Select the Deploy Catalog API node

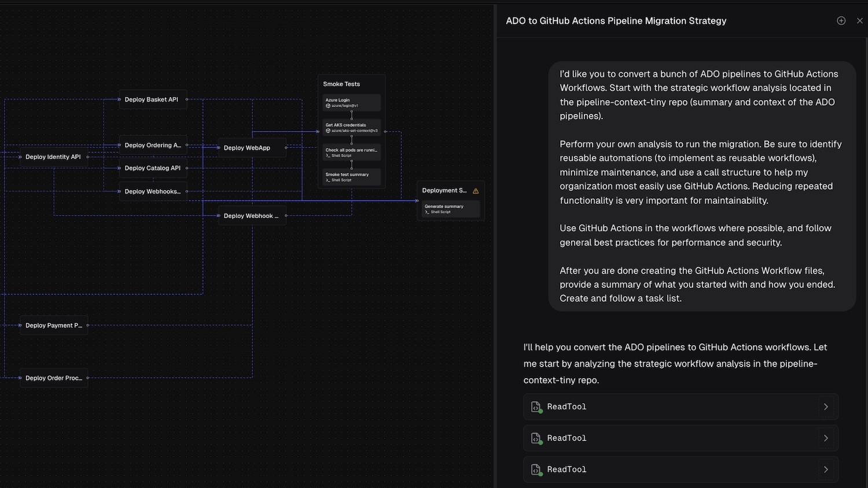(x=153, y=168)
